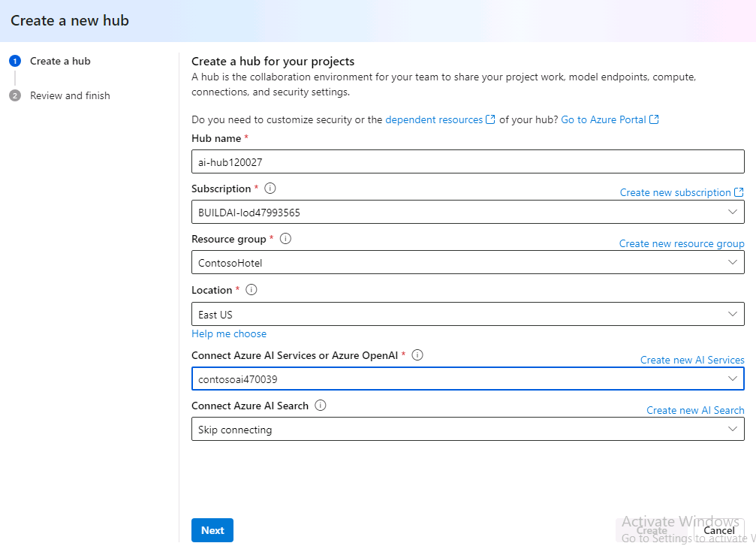The width and height of the screenshot is (756, 546).
Task: Select step 1 circle for Create a hub
Action: tap(15, 61)
